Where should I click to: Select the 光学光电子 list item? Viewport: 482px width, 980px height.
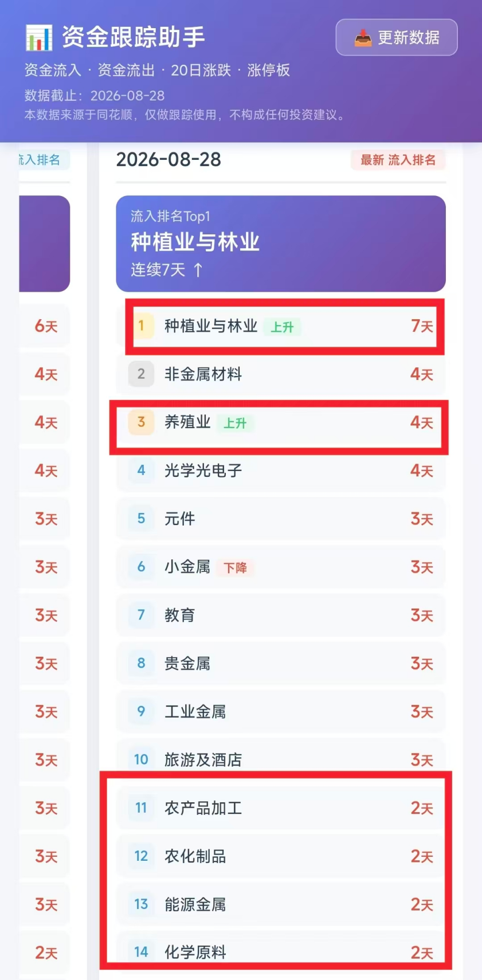coord(281,471)
